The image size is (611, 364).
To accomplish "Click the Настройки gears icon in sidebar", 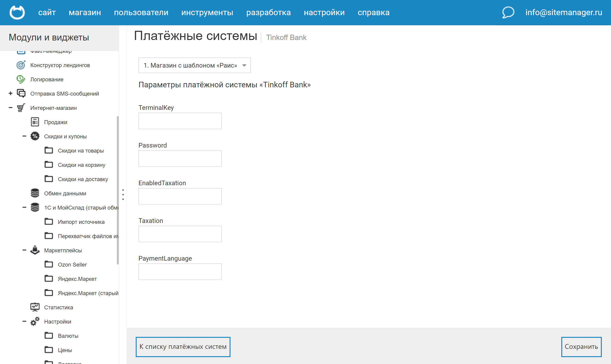I will click(x=35, y=321).
